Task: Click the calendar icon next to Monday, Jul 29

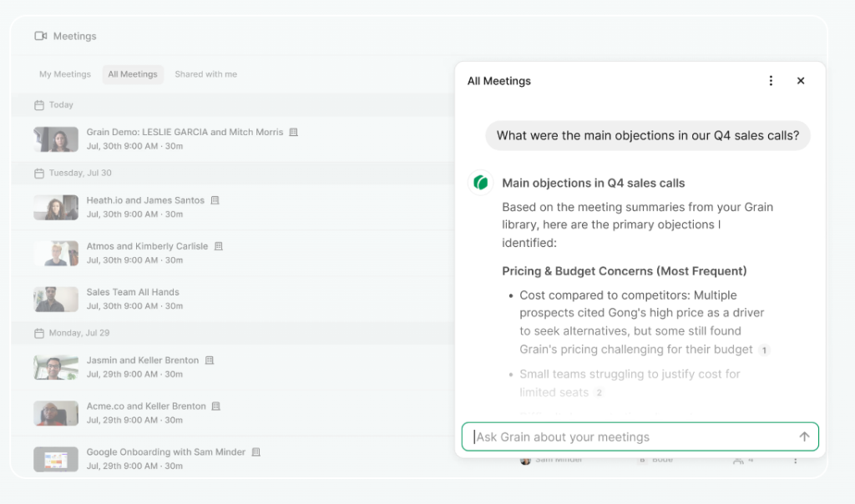Action: [38, 333]
